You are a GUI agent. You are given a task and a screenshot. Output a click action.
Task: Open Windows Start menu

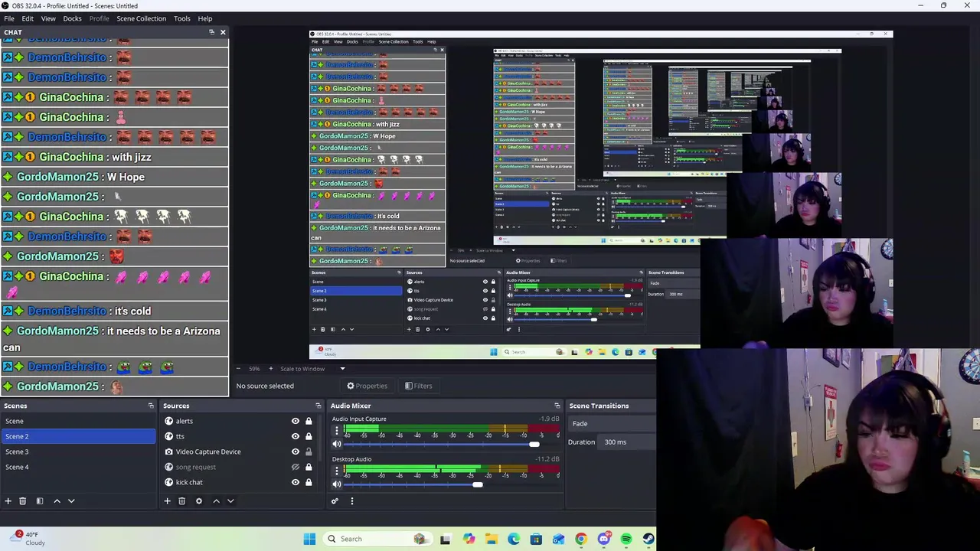coord(309,539)
